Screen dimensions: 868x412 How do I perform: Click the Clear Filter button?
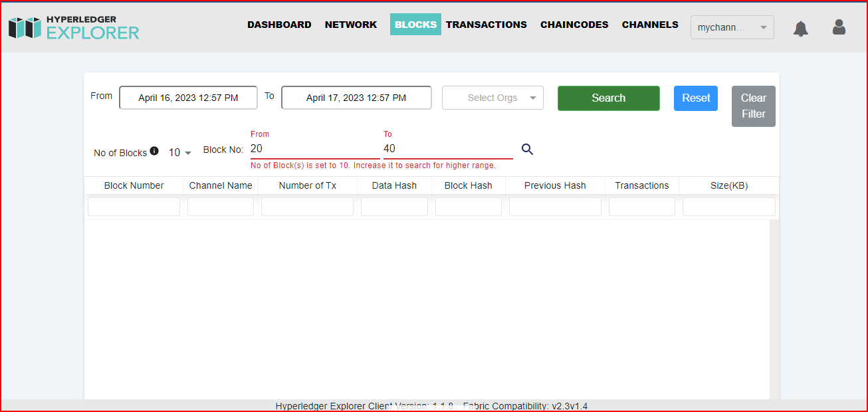pyautogui.click(x=754, y=106)
